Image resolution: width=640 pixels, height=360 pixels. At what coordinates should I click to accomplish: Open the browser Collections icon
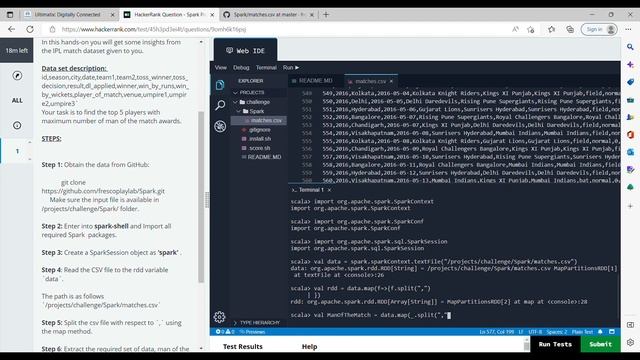coord(570,29)
